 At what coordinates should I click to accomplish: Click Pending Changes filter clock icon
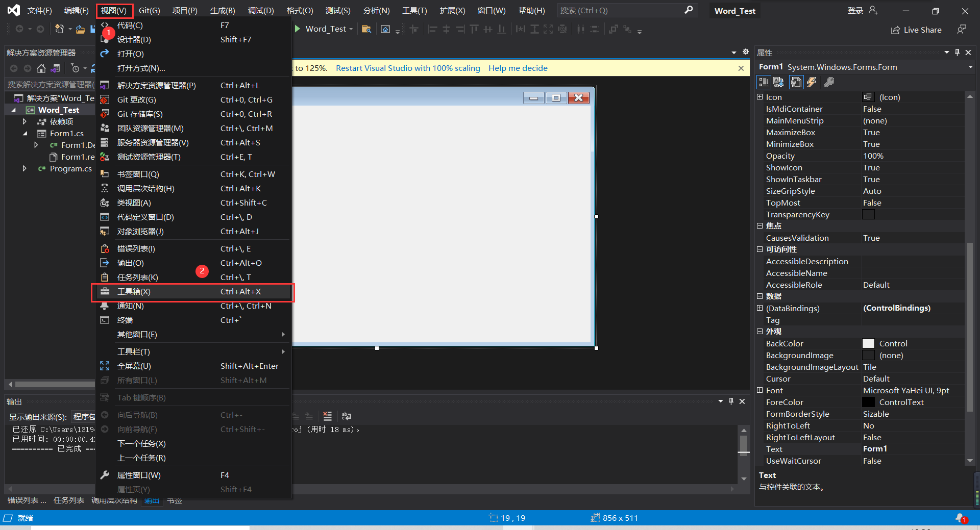pos(76,68)
